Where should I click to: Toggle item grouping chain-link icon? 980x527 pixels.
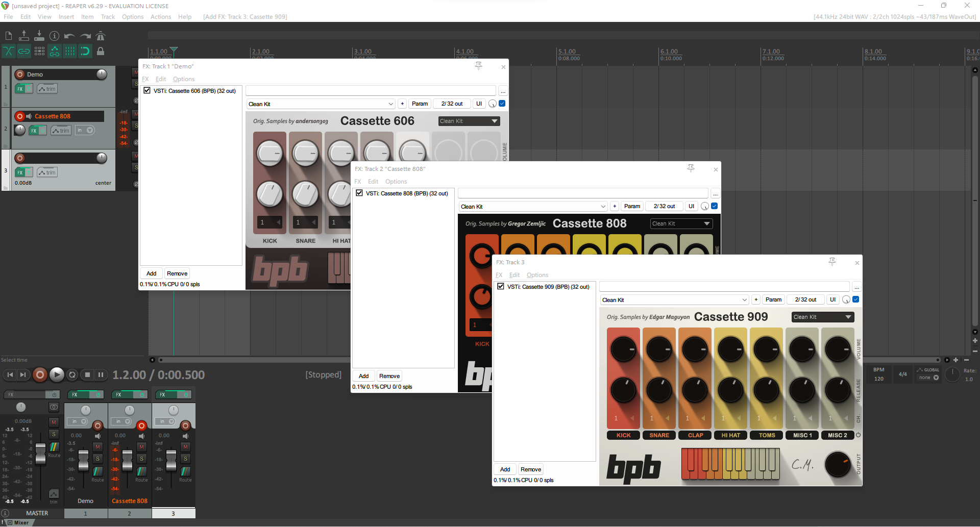(24, 51)
